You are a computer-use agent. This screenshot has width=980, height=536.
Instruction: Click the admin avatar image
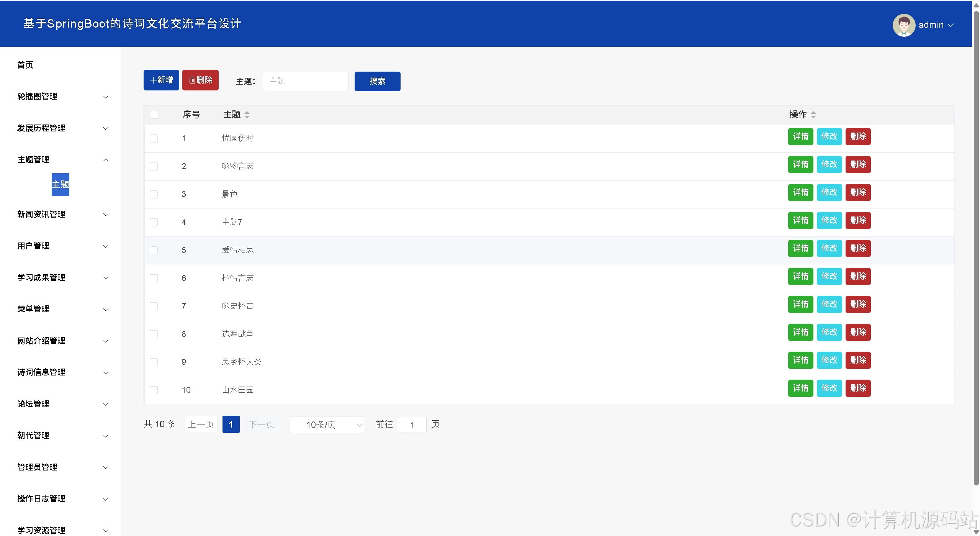[x=904, y=25]
